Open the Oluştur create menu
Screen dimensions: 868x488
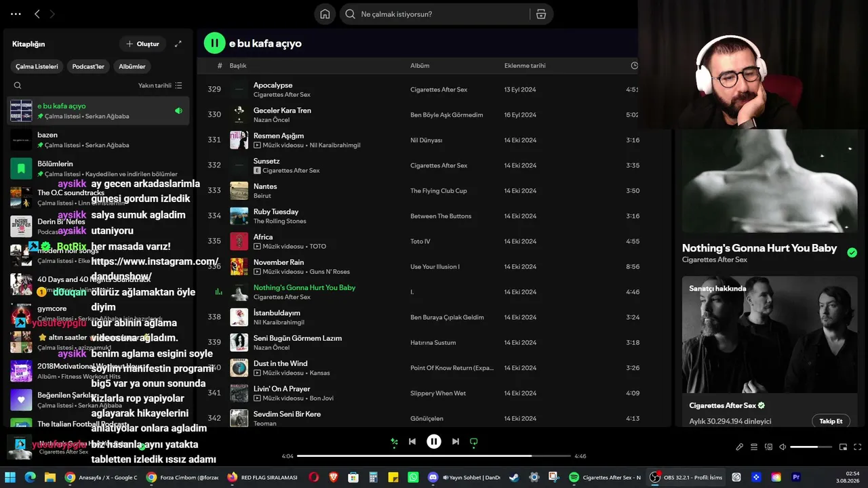point(142,44)
